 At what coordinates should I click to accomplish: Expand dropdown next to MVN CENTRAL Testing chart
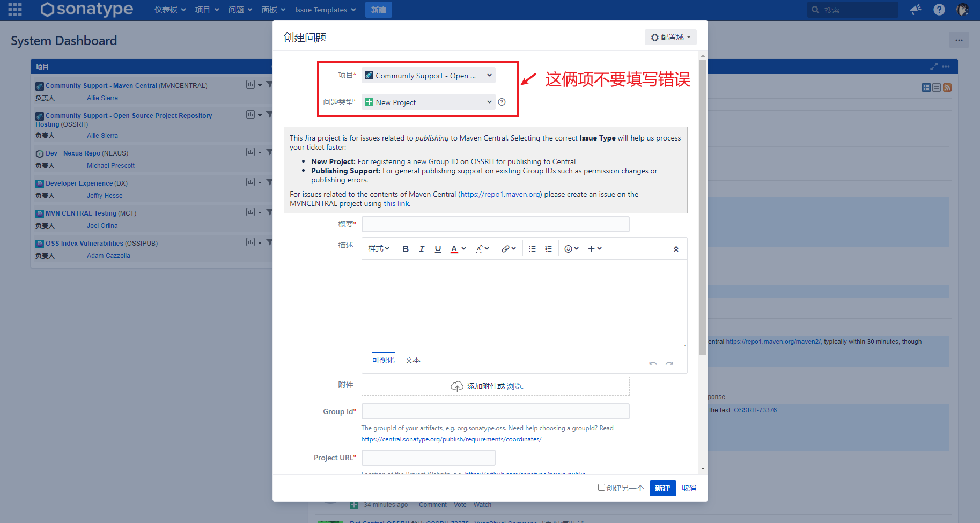click(x=260, y=212)
